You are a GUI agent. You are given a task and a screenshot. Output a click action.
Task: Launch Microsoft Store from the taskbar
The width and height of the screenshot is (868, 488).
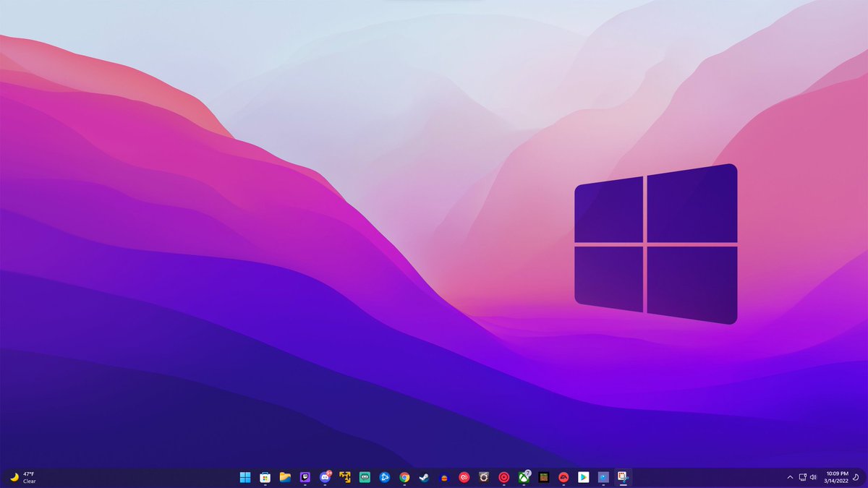tap(265, 477)
